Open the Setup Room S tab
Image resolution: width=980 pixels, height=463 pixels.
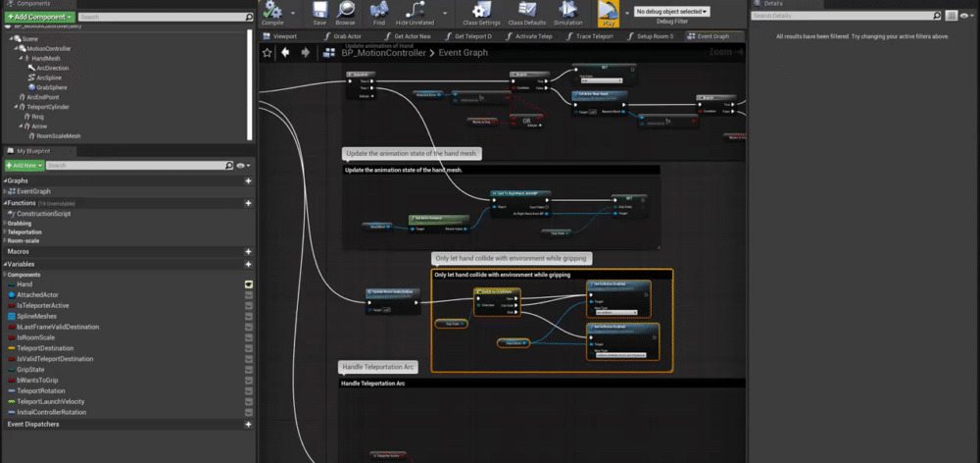tap(650, 36)
